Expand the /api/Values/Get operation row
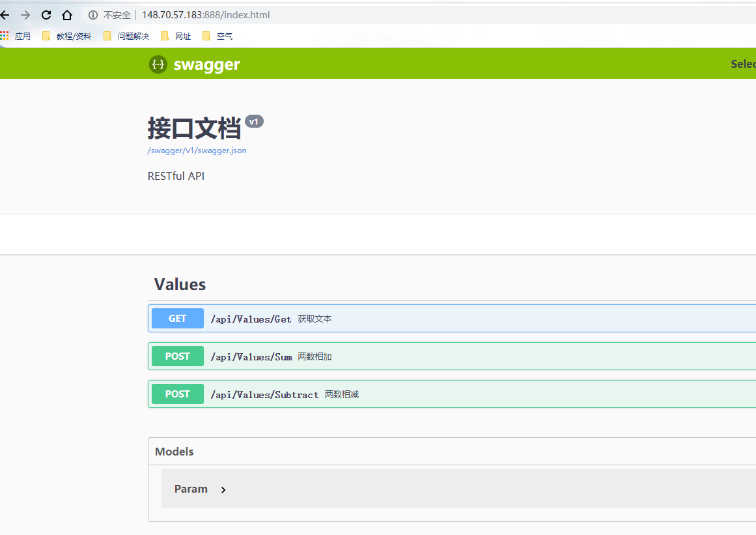The height and width of the screenshot is (535, 756). pyautogui.click(x=391, y=318)
